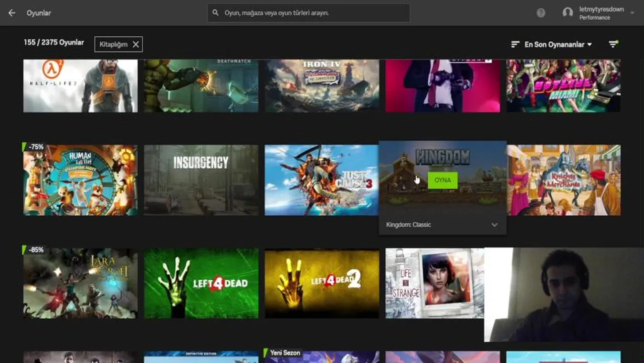Open Knights and Merchants game tile
The width and height of the screenshot is (644, 363).
click(564, 180)
